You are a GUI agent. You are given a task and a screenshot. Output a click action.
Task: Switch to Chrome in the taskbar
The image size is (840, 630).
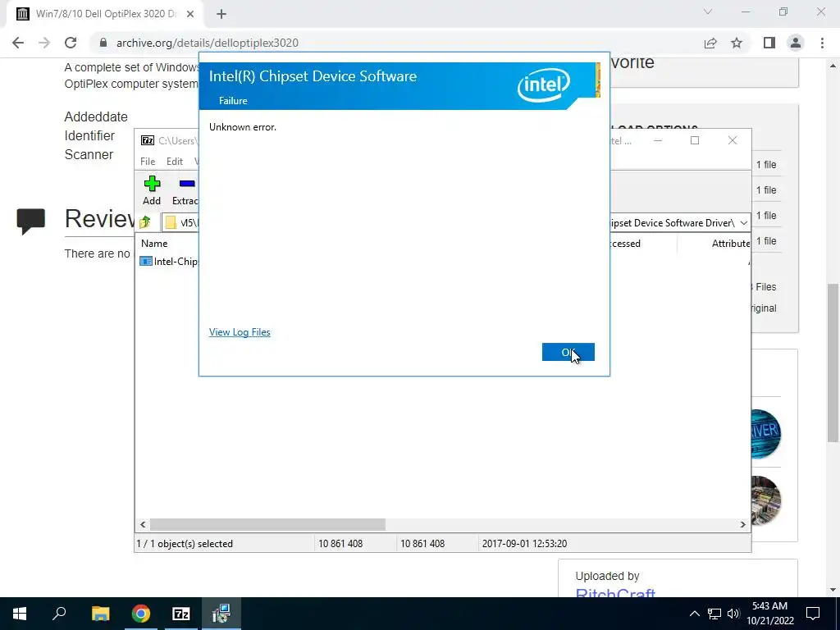click(x=141, y=614)
